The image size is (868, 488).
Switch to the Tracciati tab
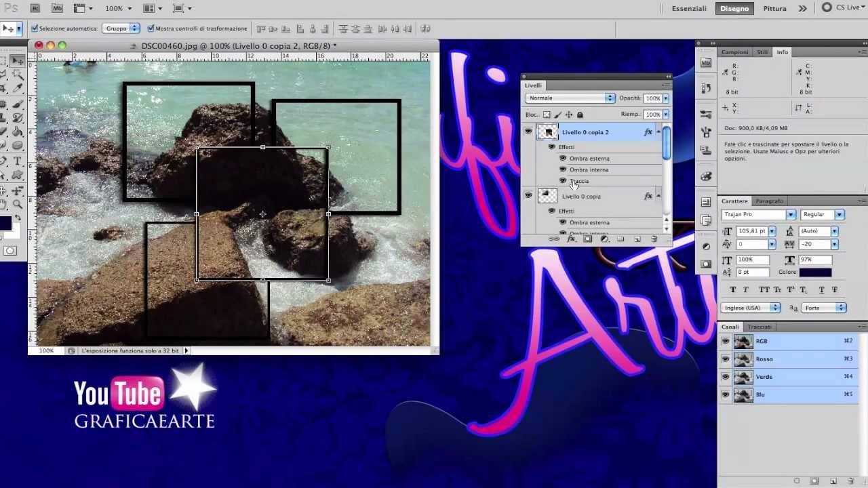pyautogui.click(x=759, y=327)
